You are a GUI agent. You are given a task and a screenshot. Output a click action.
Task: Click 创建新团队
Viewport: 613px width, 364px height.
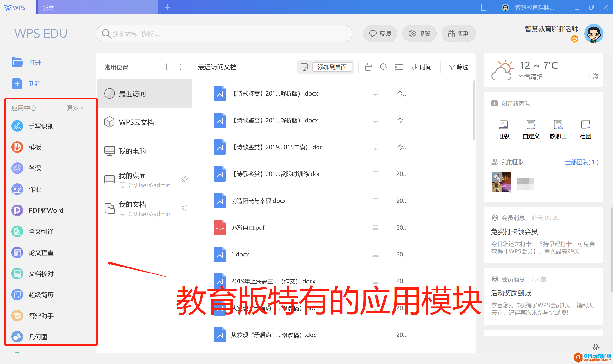tap(511, 103)
